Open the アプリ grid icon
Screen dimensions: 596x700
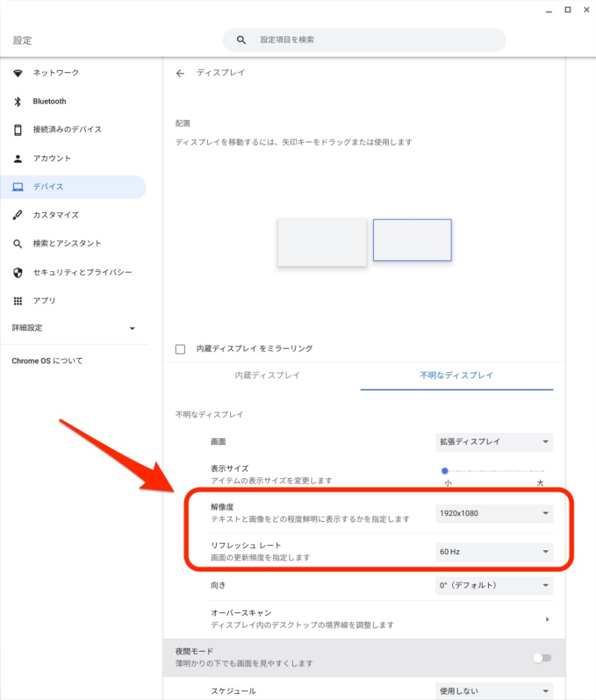point(18,301)
